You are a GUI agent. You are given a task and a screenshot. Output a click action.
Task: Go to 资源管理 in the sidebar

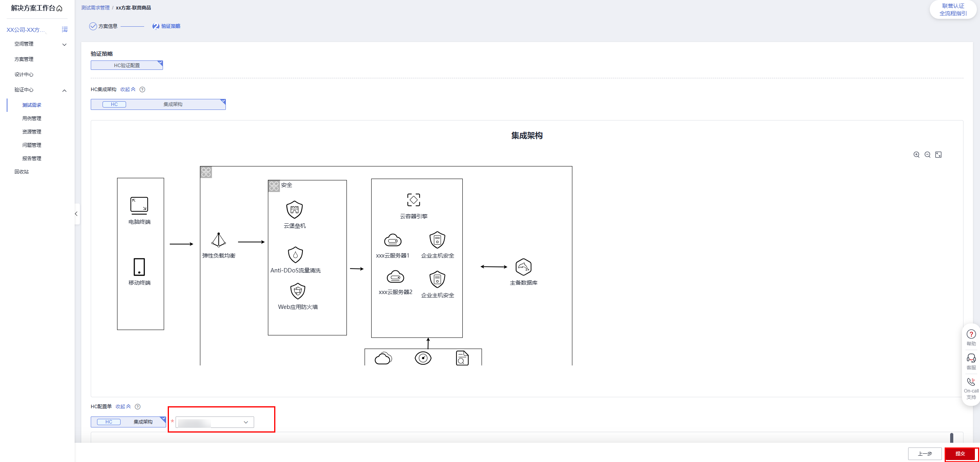coord(32,132)
